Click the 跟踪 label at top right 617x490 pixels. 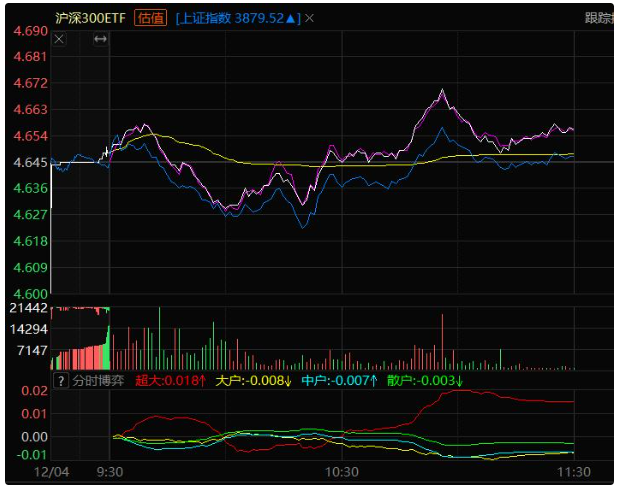599,18
